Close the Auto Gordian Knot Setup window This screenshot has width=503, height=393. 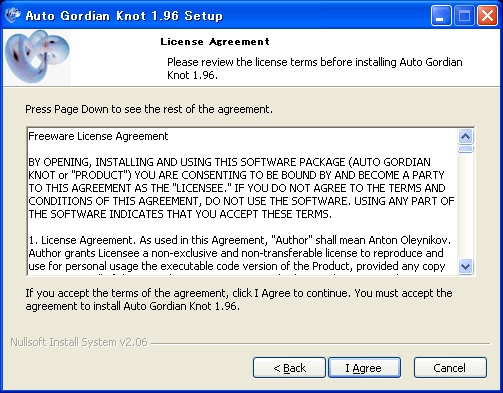pos(487,15)
